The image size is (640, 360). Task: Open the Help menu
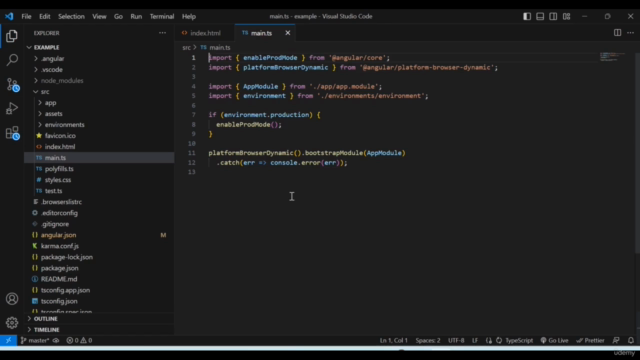pos(189,16)
